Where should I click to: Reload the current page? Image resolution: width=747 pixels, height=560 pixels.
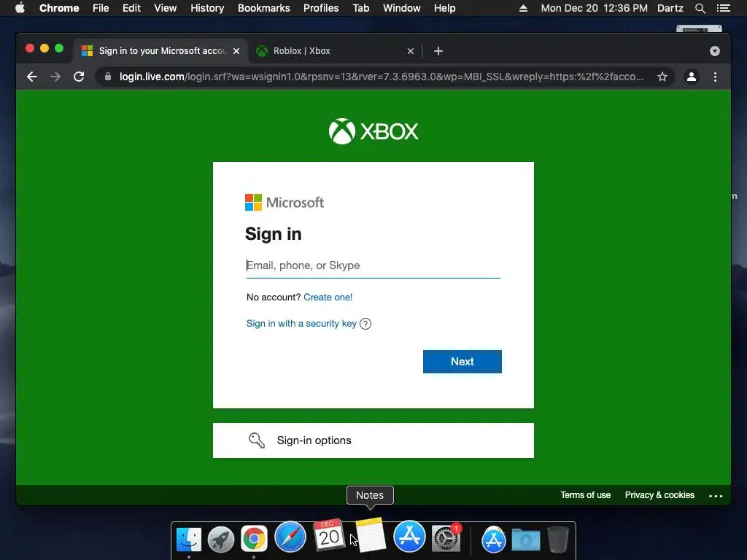tap(79, 77)
